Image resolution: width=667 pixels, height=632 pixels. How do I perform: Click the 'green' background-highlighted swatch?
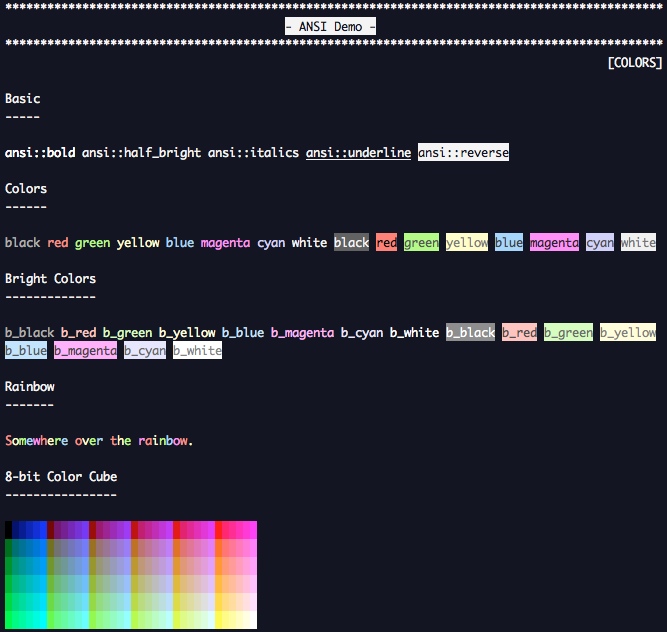click(x=422, y=242)
